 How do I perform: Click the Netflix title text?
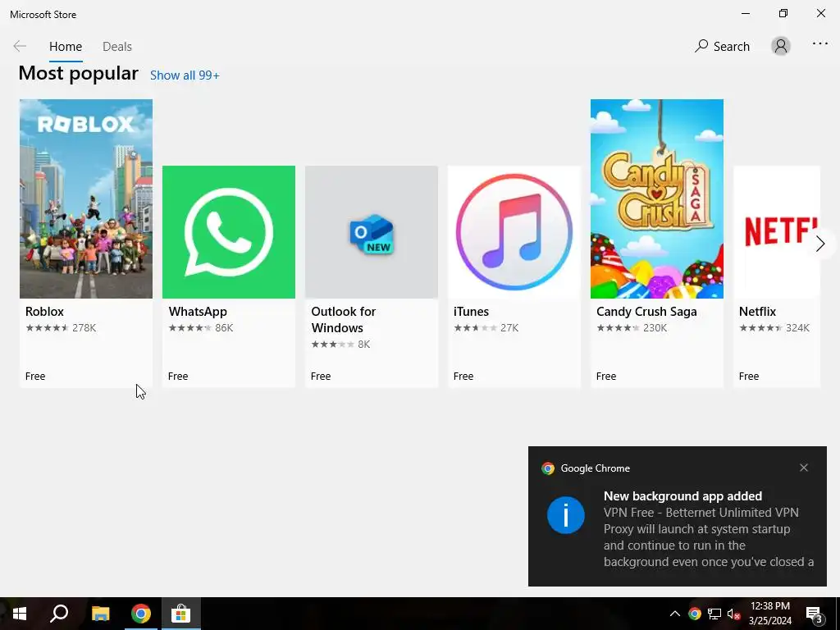[757, 311]
